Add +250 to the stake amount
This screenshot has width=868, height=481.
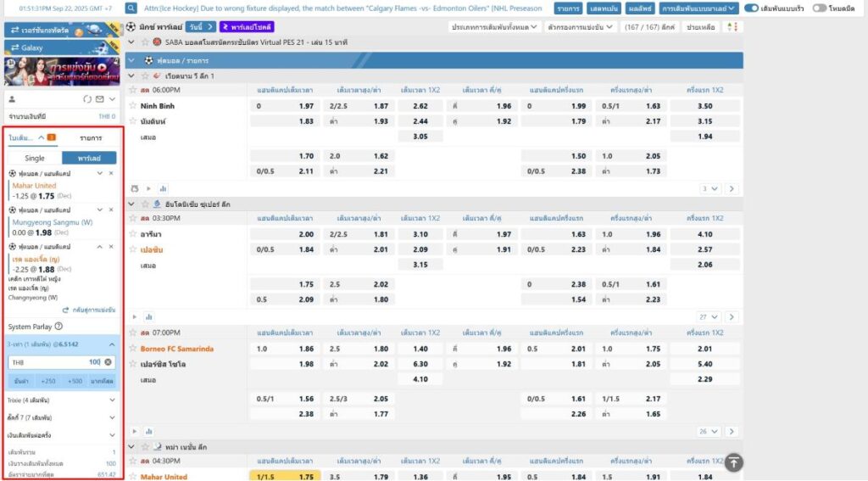coord(48,381)
